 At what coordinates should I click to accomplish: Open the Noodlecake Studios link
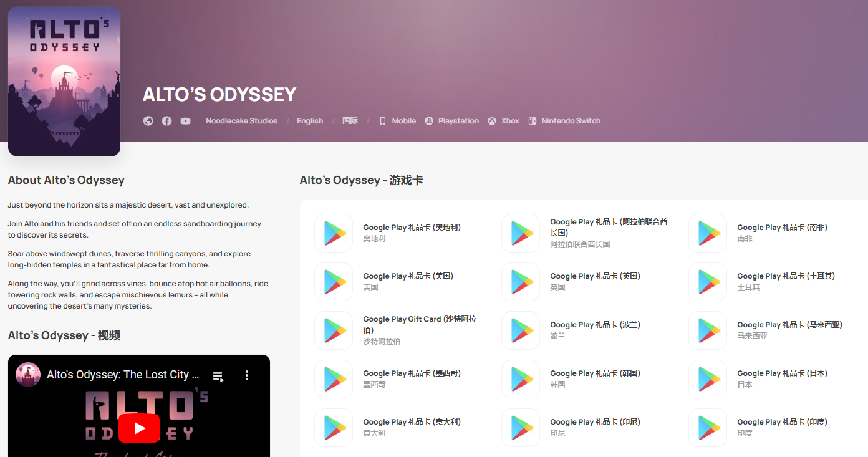(x=241, y=121)
